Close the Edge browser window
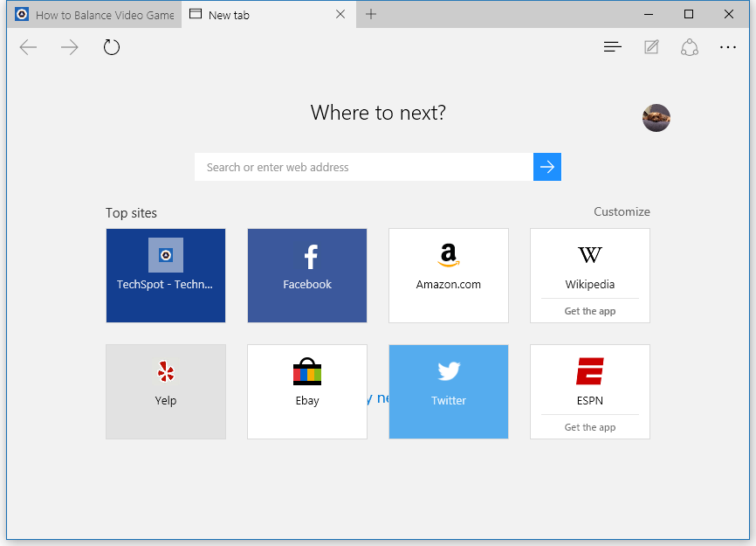Image resolution: width=756 pixels, height=546 pixels. (729, 15)
